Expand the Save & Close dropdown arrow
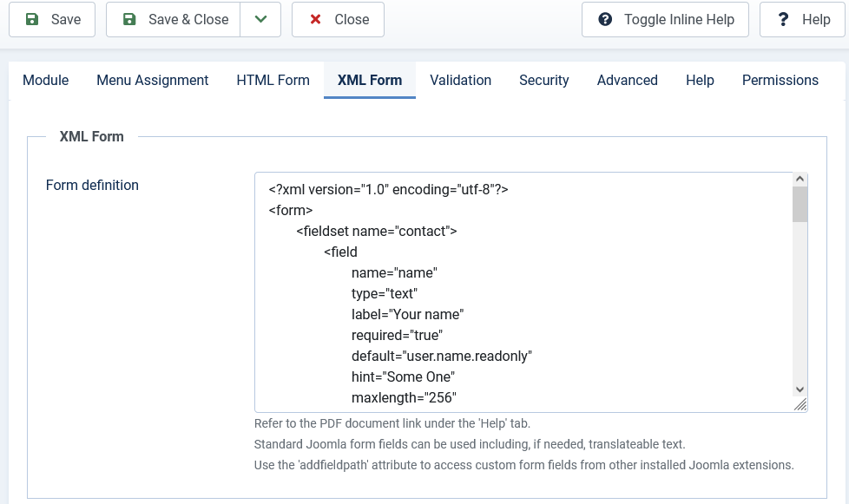Image resolution: width=849 pixels, height=504 pixels. click(260, 19)
